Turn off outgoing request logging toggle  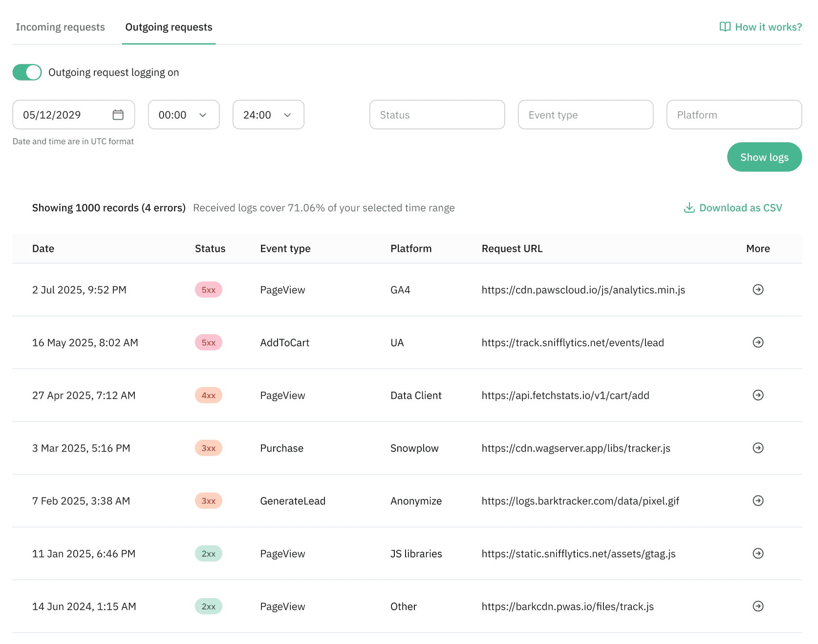point(27,72)
